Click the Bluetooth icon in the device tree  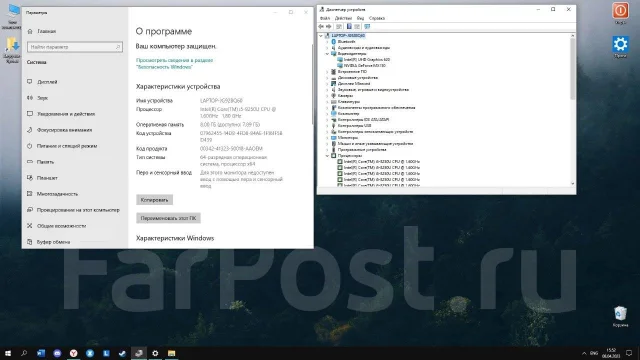[333, 42]
